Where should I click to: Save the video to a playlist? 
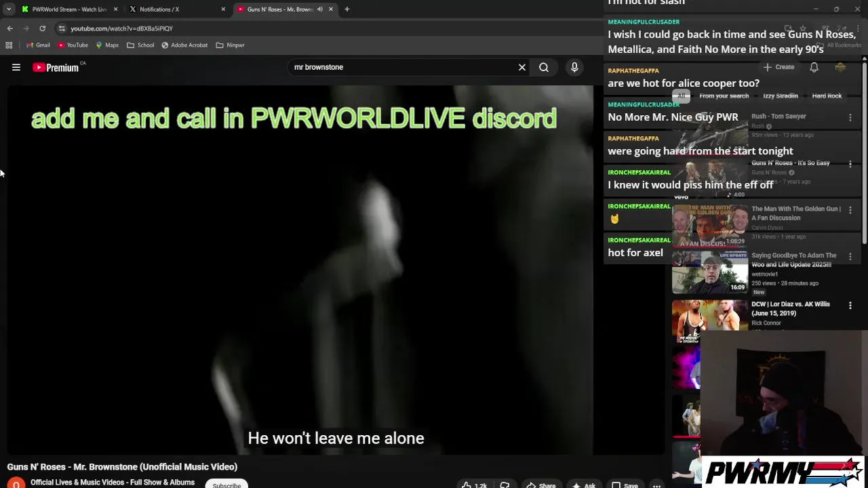625,485
